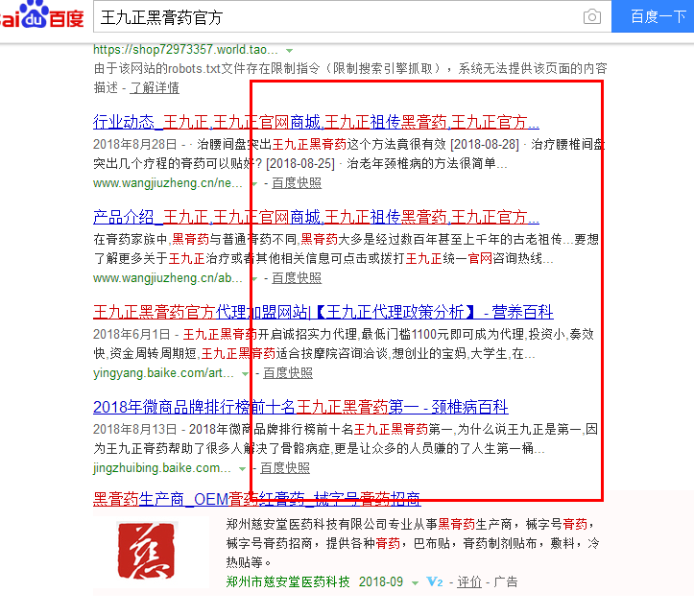Expand dropdown next to shop72973357.world.tao URL
The width and height of the screenshot is (694, 616).
click(x=290, y=51)
